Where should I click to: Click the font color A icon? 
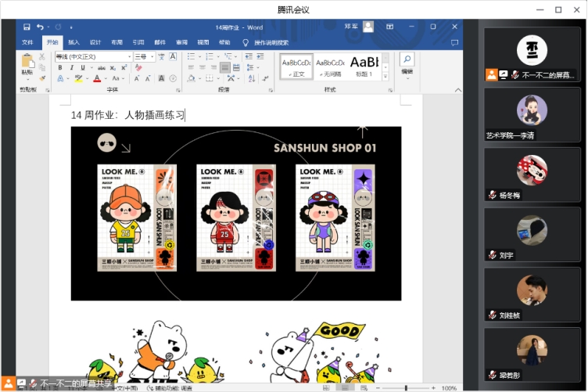coord(96,79)
